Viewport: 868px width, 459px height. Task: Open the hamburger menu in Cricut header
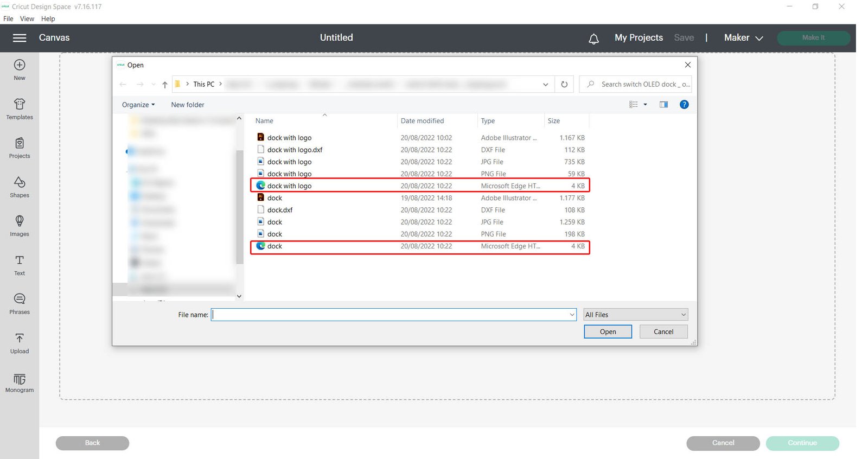(x=20, y=38)
